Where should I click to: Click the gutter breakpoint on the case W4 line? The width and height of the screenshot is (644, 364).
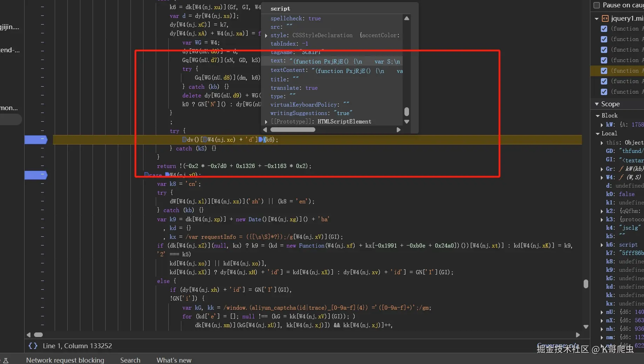36,175
